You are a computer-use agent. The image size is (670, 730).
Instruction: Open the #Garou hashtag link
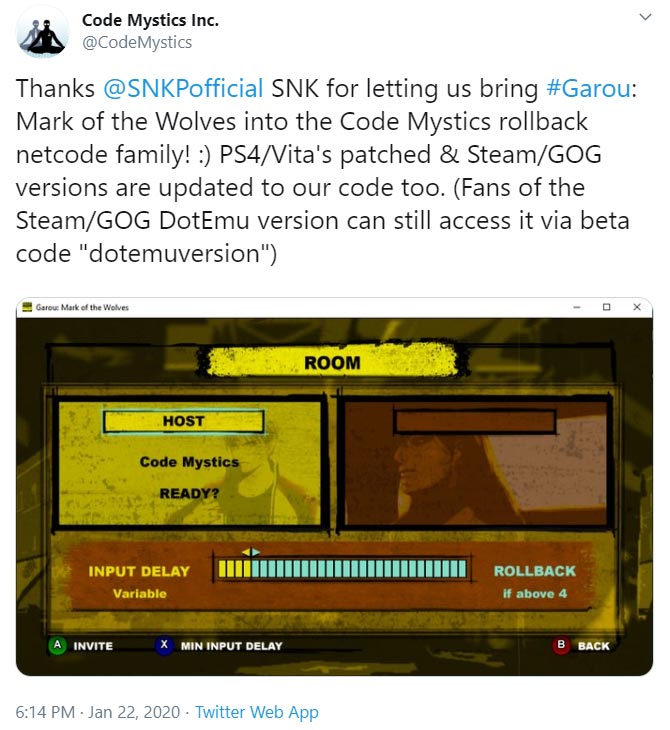(589, 88)
